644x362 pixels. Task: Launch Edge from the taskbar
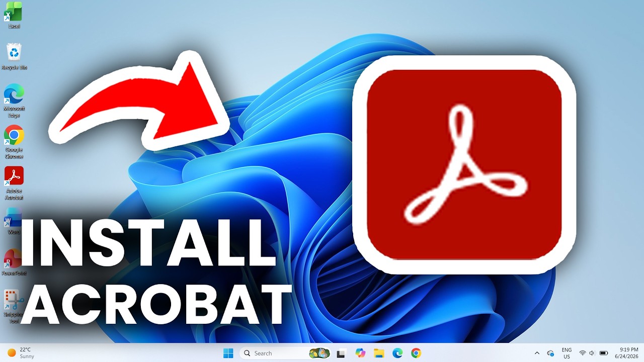(397, 353)
